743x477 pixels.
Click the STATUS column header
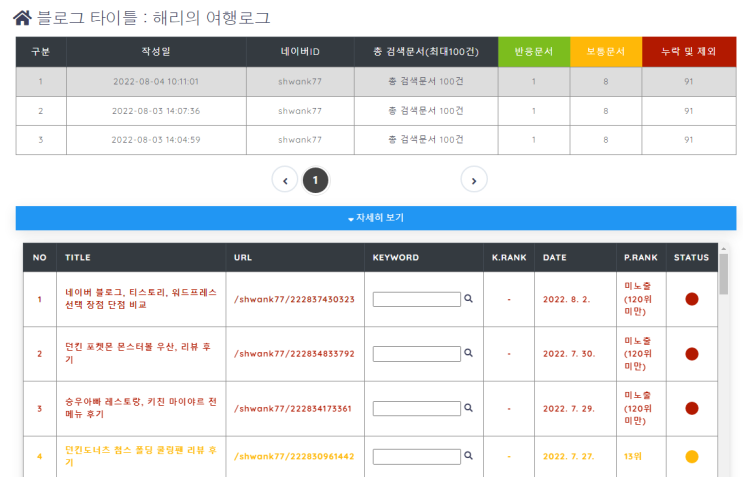(x=691, y=258)
